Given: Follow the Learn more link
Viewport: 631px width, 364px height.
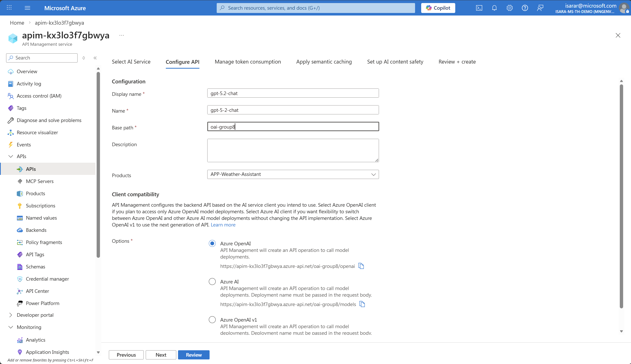Looking at the screenshot, I should (223, 225).
